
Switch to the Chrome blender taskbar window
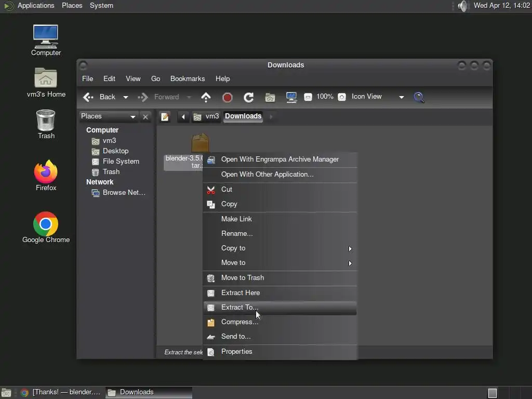point(61,393)
